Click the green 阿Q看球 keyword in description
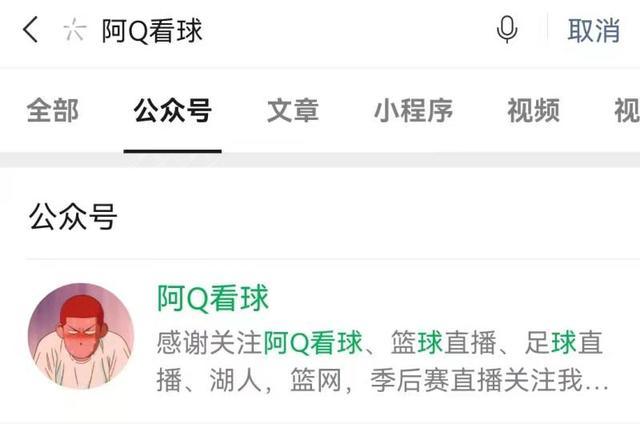This screenshot has height=424, width=640. [313, 343]
